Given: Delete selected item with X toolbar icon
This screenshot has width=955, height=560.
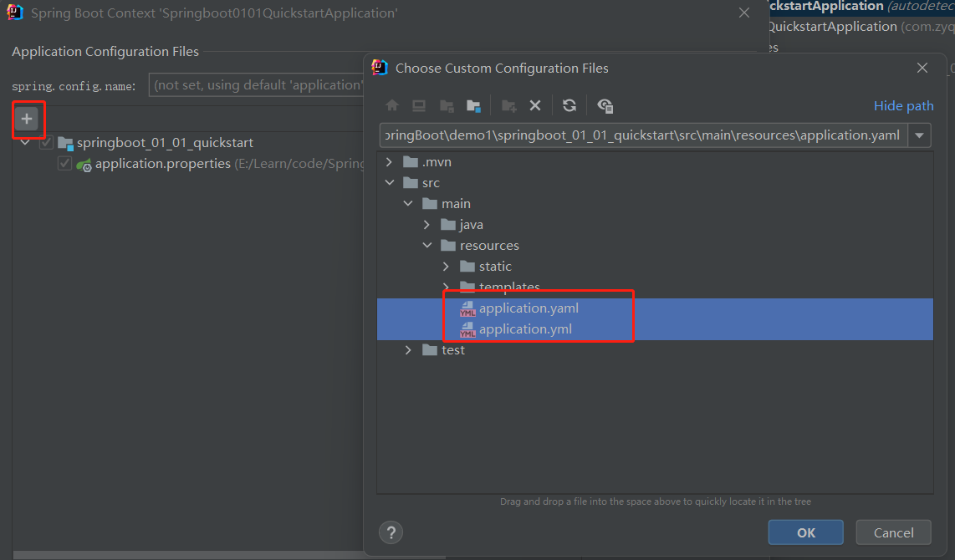Looking at the screenshot, I should [x=535, y=105].
